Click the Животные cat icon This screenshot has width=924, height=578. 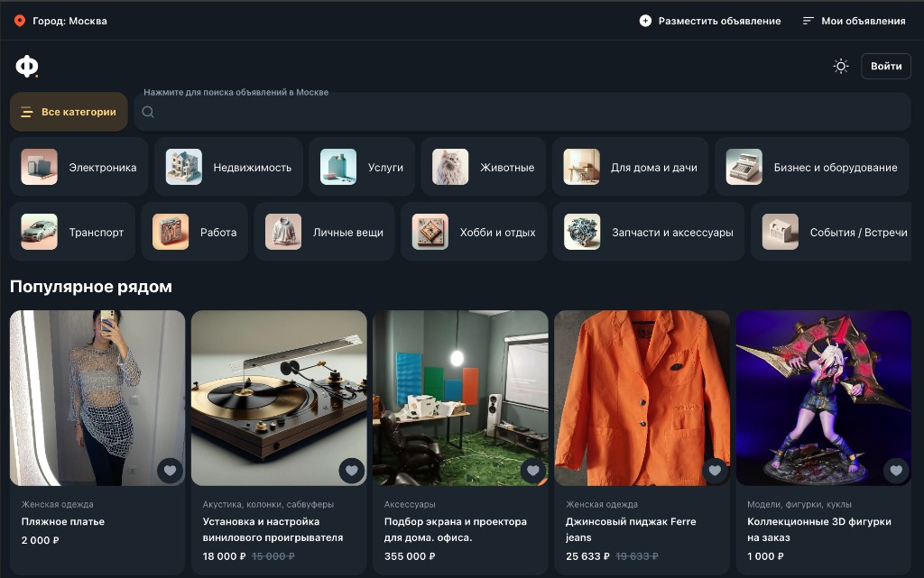pos(450,167)
